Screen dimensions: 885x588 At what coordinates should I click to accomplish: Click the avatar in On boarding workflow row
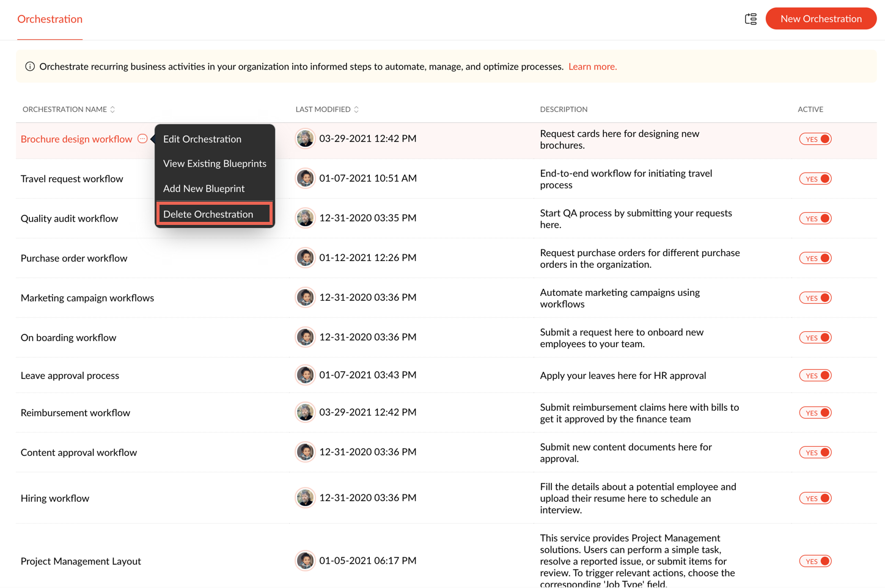(x=305, y=337)
